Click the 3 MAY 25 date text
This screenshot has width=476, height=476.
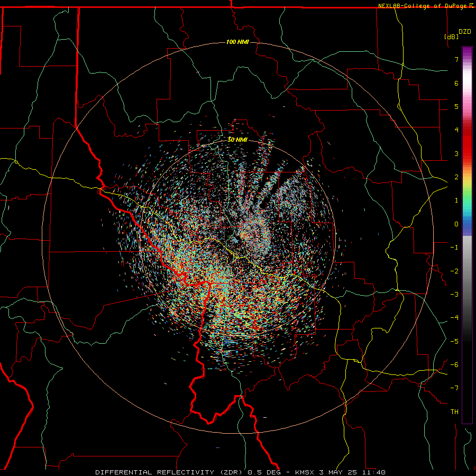click(339, 472)
